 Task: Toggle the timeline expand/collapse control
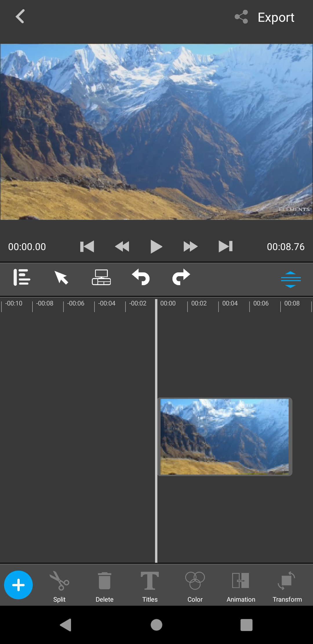pyautogui.click(x=291, y=279)
